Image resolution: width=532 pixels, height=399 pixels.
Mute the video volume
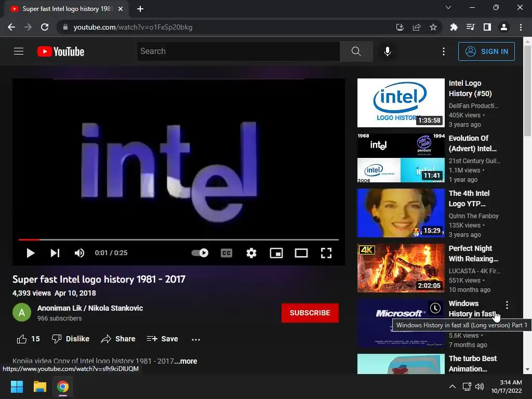[x=79, y=253]
